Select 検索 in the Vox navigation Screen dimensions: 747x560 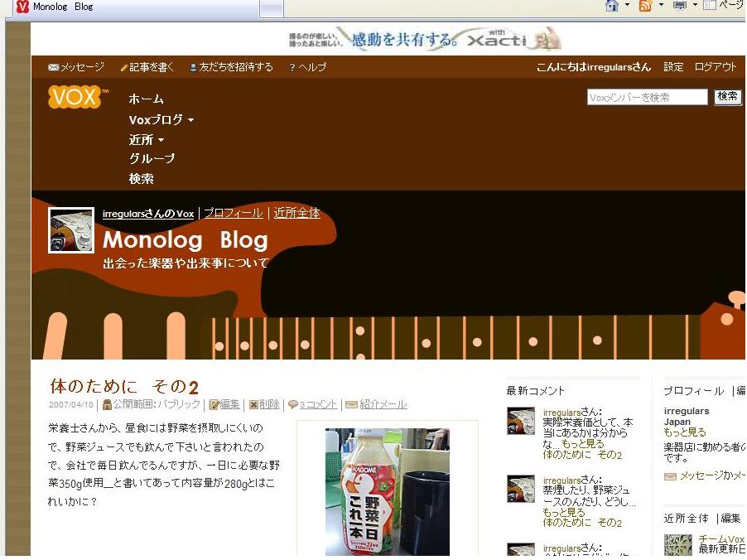[141, 179]
